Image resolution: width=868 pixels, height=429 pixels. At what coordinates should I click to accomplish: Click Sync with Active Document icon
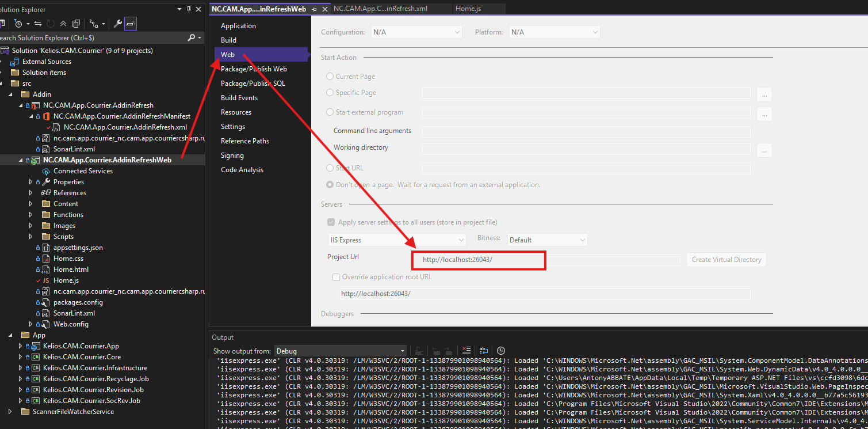pos(38,24)
